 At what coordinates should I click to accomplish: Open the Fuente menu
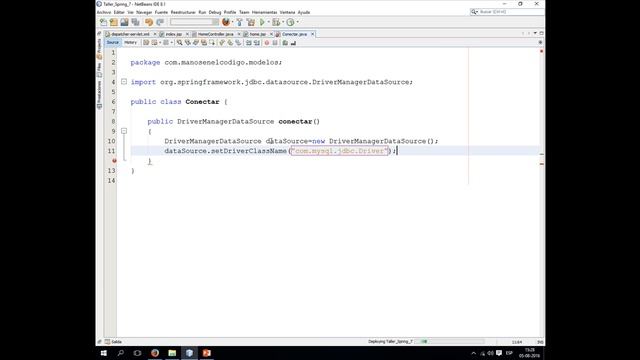161,12
